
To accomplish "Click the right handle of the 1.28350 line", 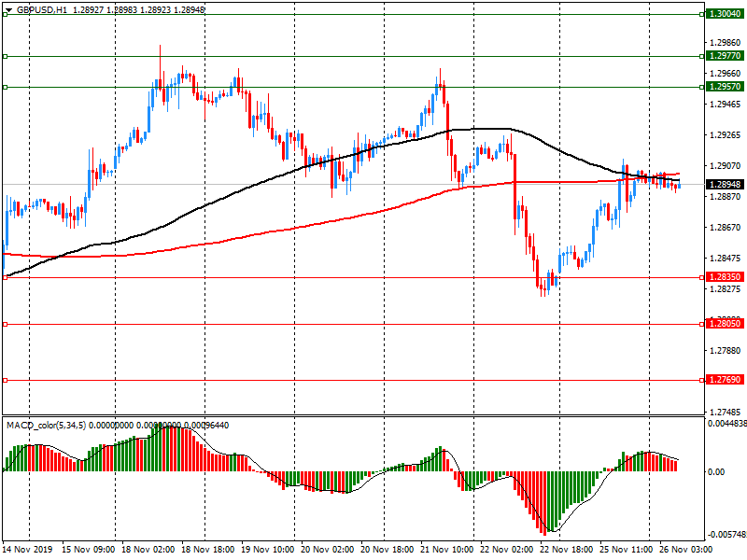I will point(702,277).
